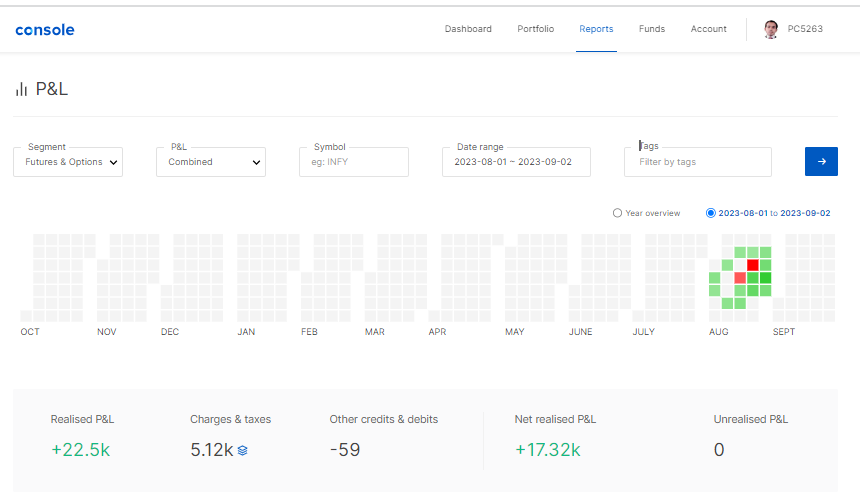Submit filters with the blue arrow button

coord(821,161)
